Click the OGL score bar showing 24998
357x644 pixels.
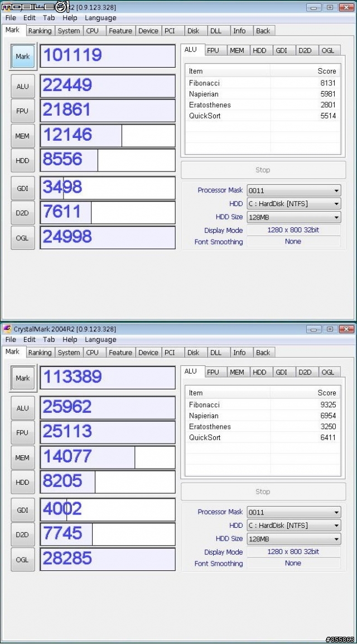tap(108, 237)
